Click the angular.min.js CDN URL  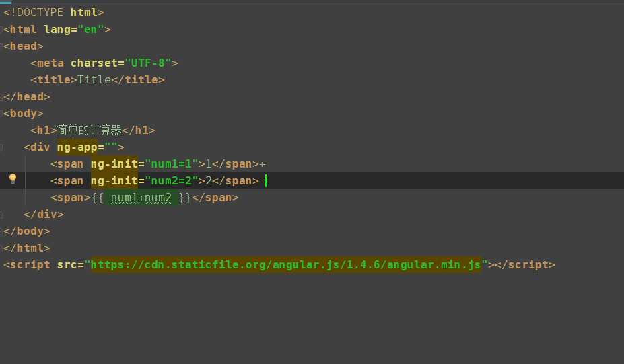285,264
